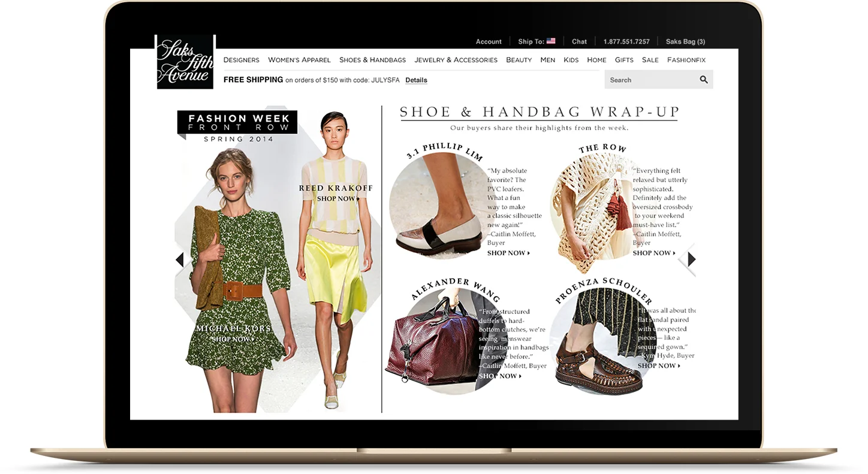Open Gifts menu
Screen dimensions: 868x474
pyautogui.click(x=624, y=60)
